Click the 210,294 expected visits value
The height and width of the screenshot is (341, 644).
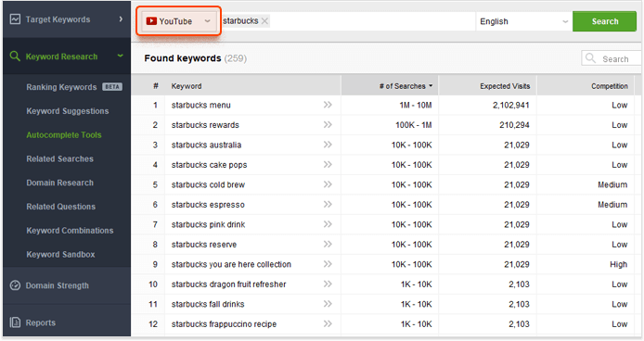click(514, 125)
